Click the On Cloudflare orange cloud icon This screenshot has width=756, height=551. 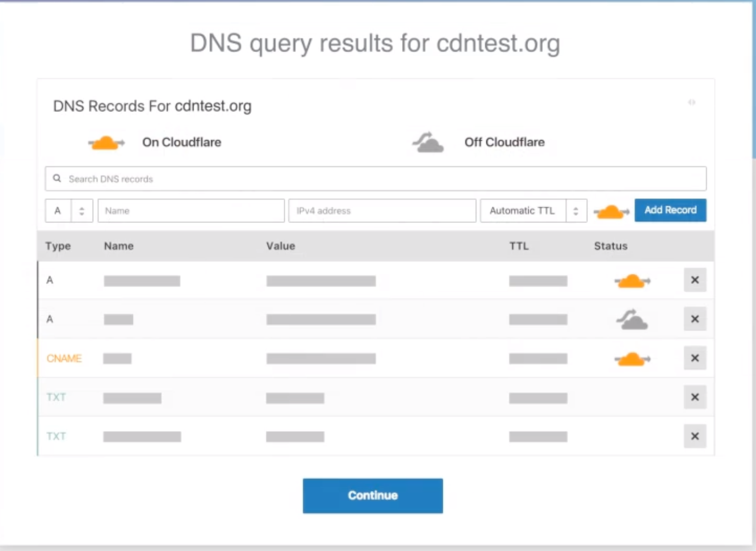click(x=106, y=142)
